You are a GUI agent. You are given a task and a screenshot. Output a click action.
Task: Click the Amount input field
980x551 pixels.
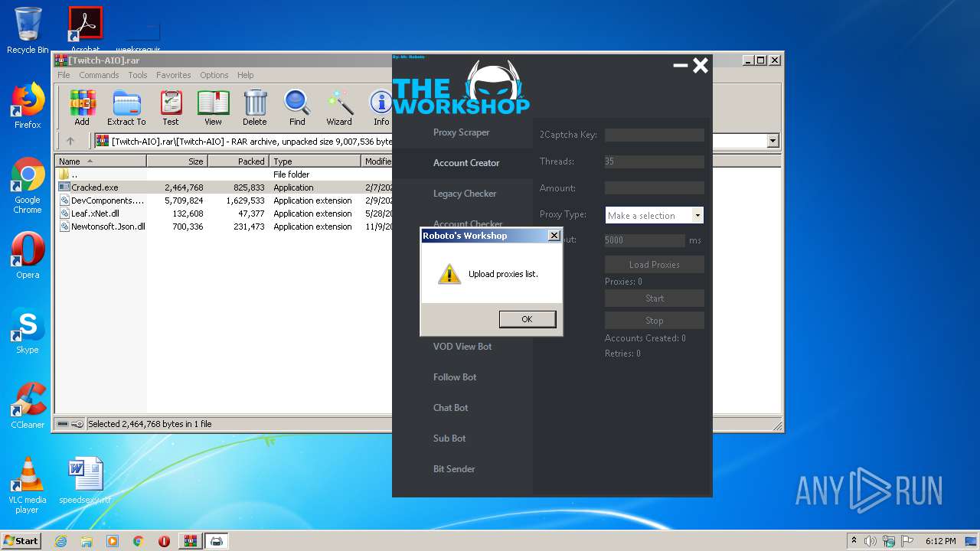[655, 187]
